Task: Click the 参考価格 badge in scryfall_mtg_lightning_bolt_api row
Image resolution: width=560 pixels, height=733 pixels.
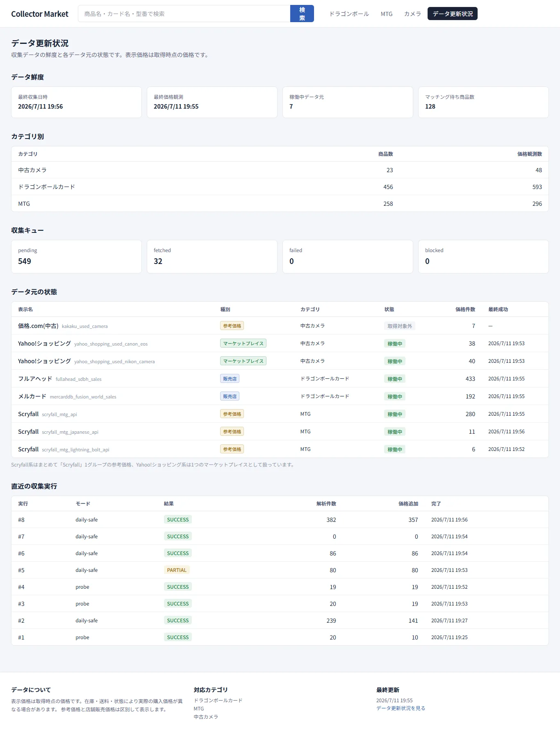Action: point(232,449)
